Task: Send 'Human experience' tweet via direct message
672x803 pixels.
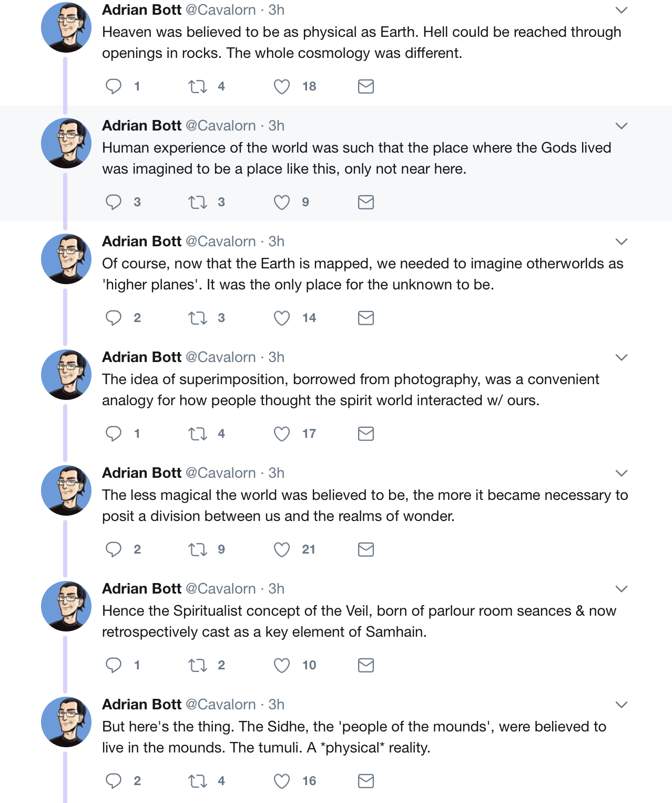Action: (x=365, y=202)
